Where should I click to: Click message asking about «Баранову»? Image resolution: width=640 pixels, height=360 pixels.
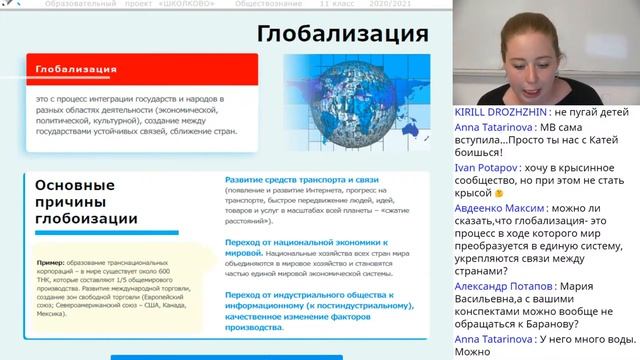tap(534, 305)
